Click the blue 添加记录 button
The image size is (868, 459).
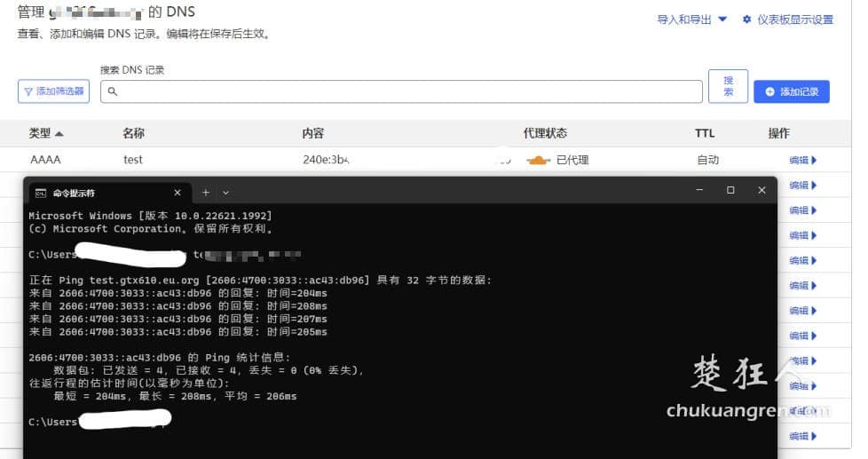click(x=792, y=91)
